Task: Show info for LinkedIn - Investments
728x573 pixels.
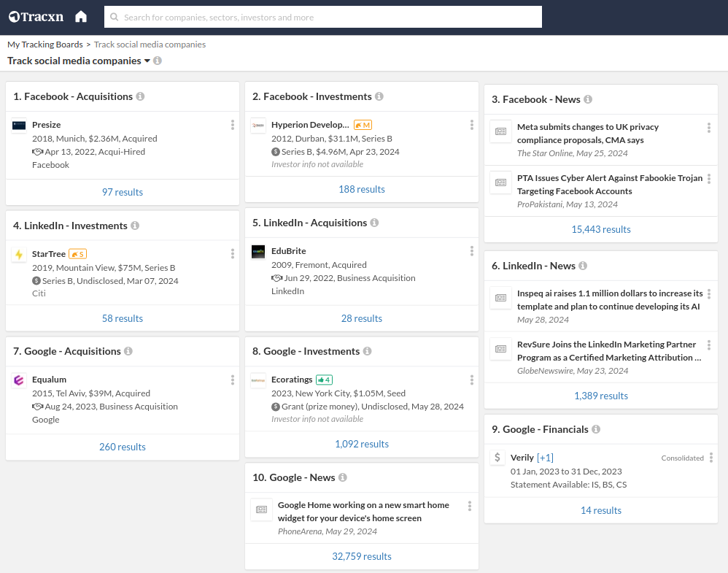Action: click(x=135, y=226)
